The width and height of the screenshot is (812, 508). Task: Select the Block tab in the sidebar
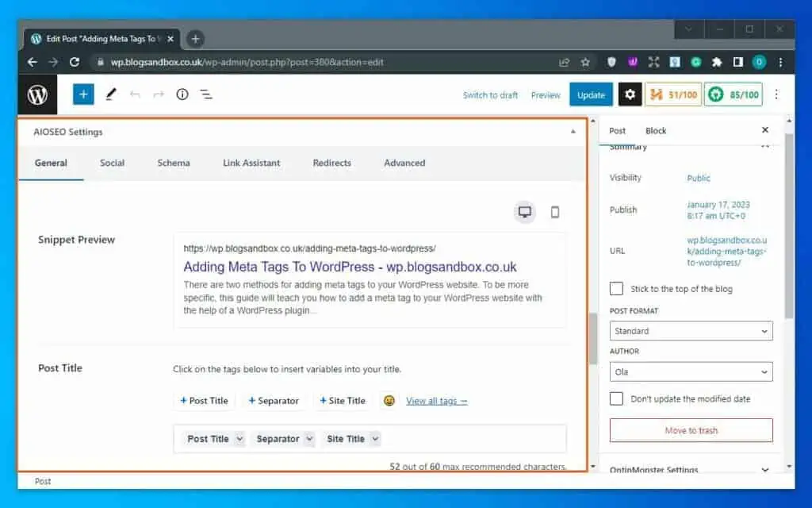(x=655, y=130)
